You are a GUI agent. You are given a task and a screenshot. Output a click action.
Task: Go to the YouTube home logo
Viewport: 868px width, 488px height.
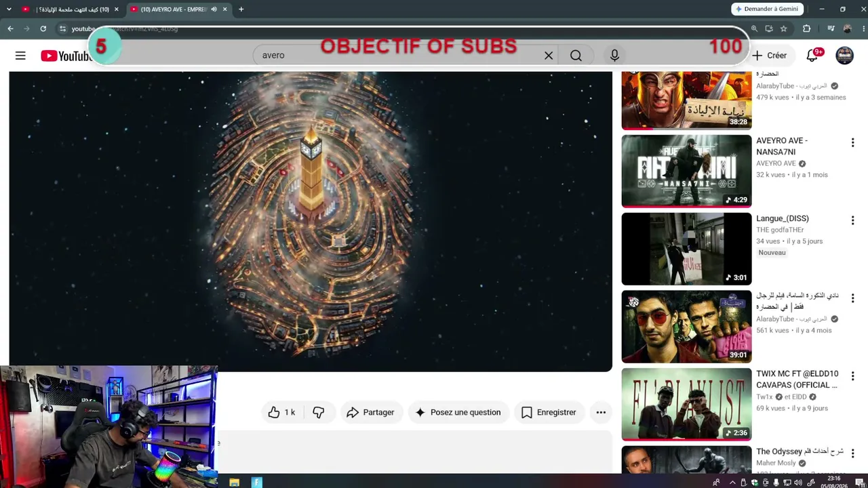(x=66, y=56)
